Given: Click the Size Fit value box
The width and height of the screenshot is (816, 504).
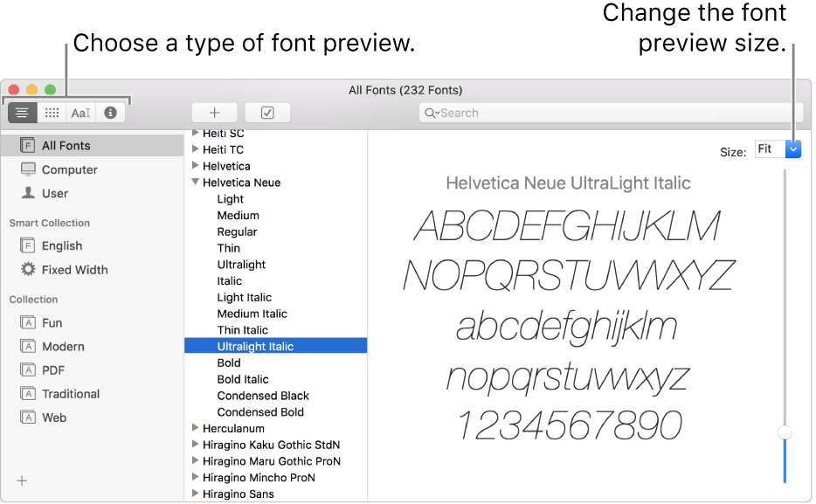Looking at the screenshot, I should coord(771,149).
